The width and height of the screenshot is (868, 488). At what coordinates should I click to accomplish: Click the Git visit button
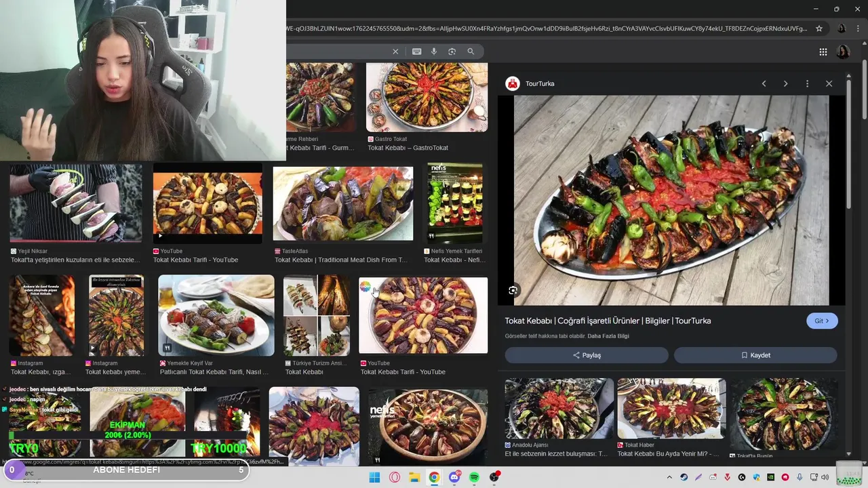822,321
